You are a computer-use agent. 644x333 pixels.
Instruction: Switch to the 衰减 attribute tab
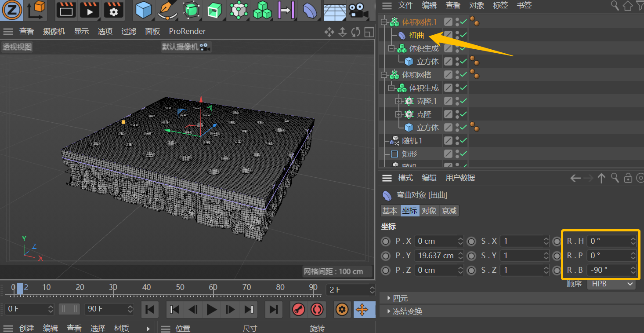point(449,211)
